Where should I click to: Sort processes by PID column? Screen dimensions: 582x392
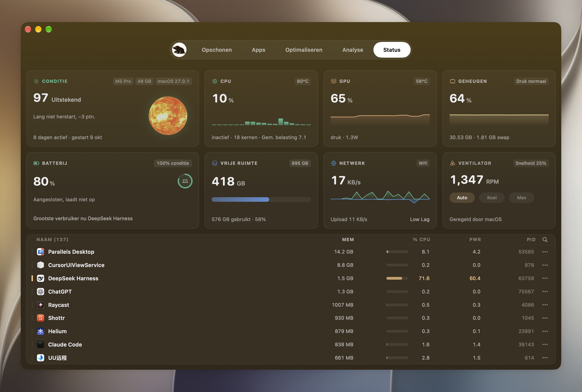[x=531, y=240]
